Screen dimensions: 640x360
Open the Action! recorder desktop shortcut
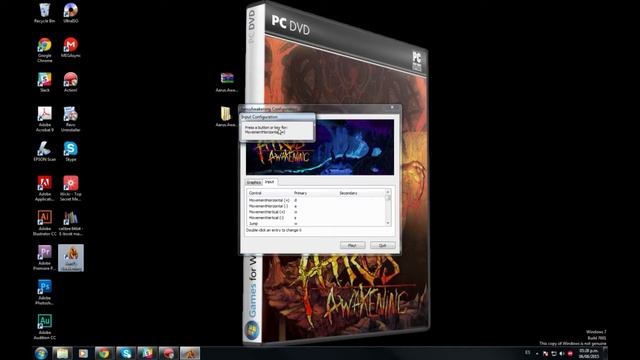(71, 82)
